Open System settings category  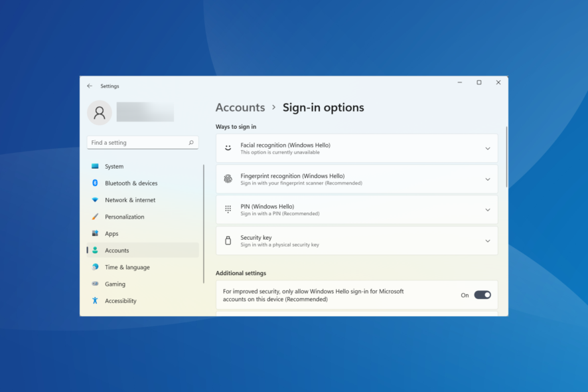point(143,166)
